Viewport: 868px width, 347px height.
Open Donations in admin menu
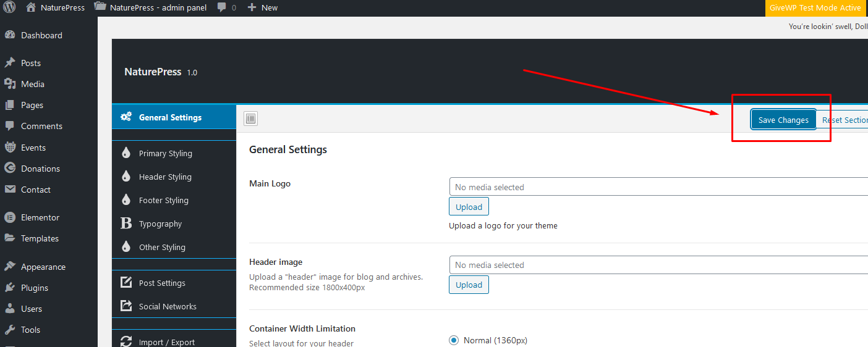point(49,169)
